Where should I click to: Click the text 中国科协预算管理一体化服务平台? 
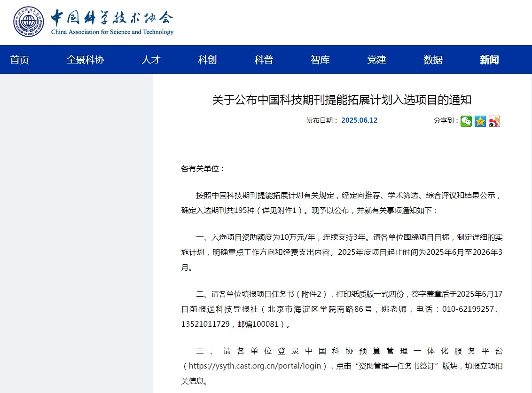404,351
